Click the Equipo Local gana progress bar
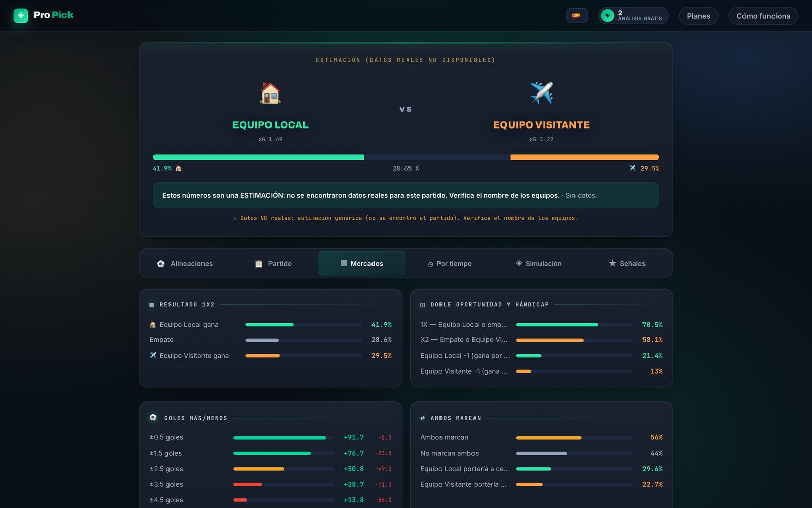 (x=303, y=324)
